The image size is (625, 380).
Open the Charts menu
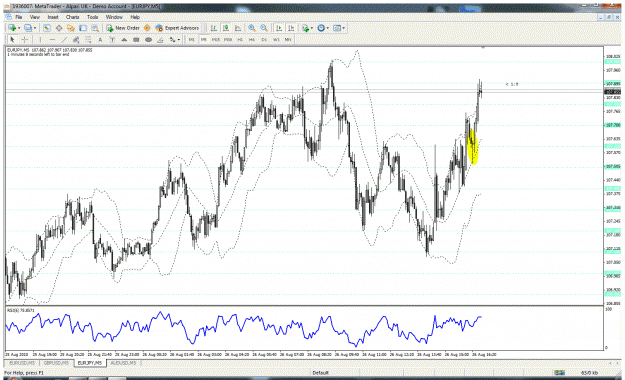coord(73,17)
